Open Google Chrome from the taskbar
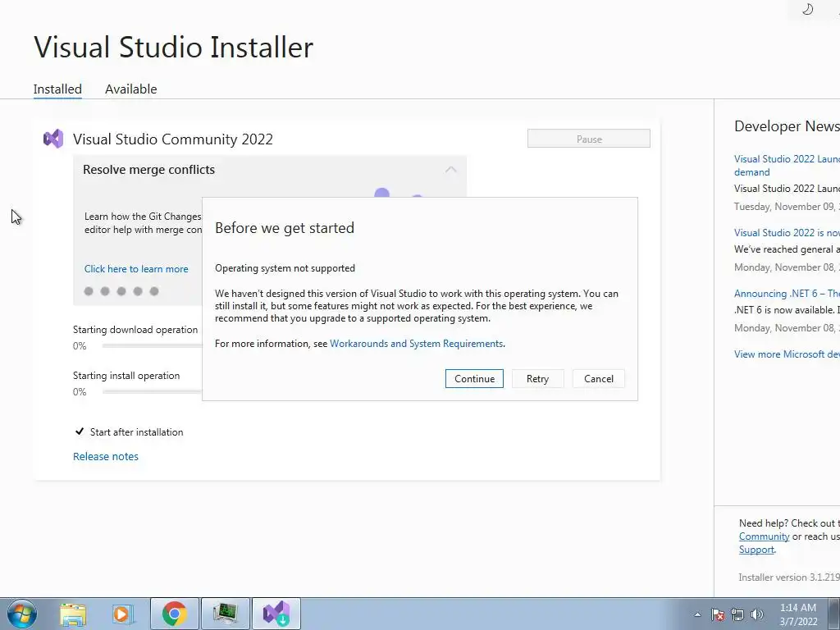 pyautogui.click(x=174, y=614)
